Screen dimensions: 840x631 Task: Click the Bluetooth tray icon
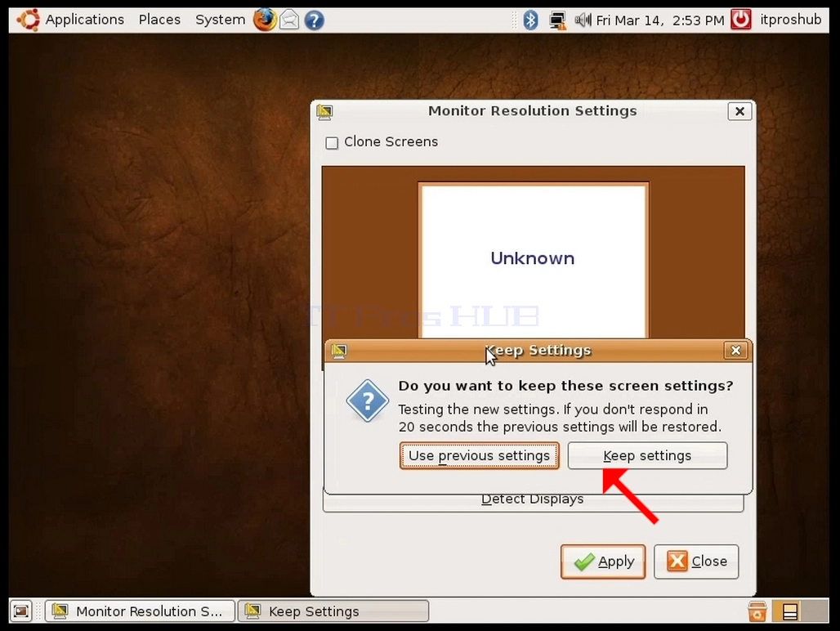[x=530, y=20]
